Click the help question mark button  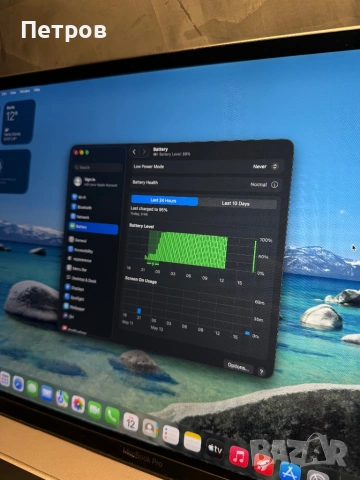(x=262, y=372)
